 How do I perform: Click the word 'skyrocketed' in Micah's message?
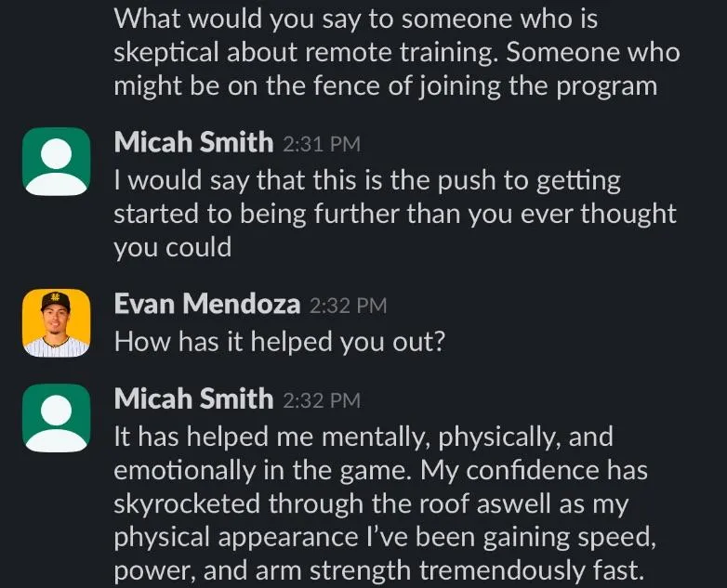[187, 504]
